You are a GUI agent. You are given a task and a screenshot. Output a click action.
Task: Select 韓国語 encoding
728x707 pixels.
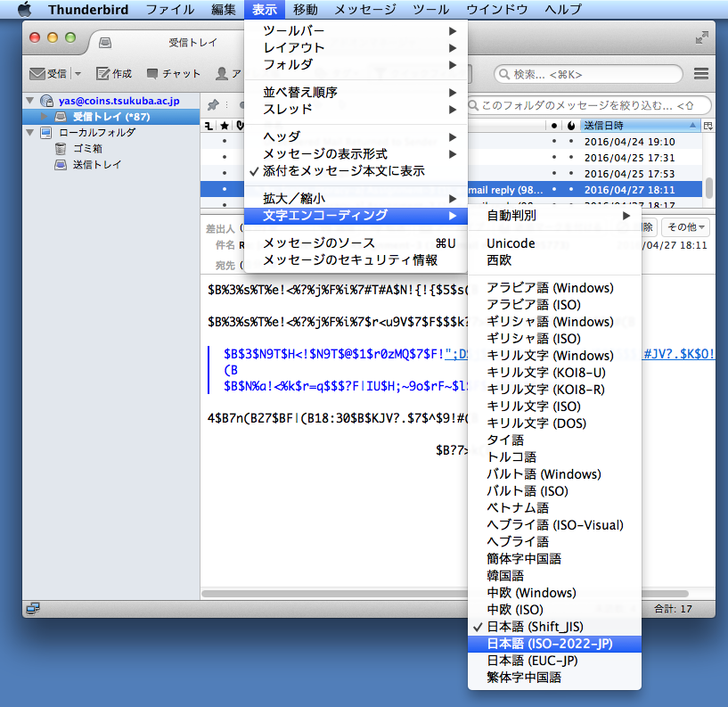[554, 576]
